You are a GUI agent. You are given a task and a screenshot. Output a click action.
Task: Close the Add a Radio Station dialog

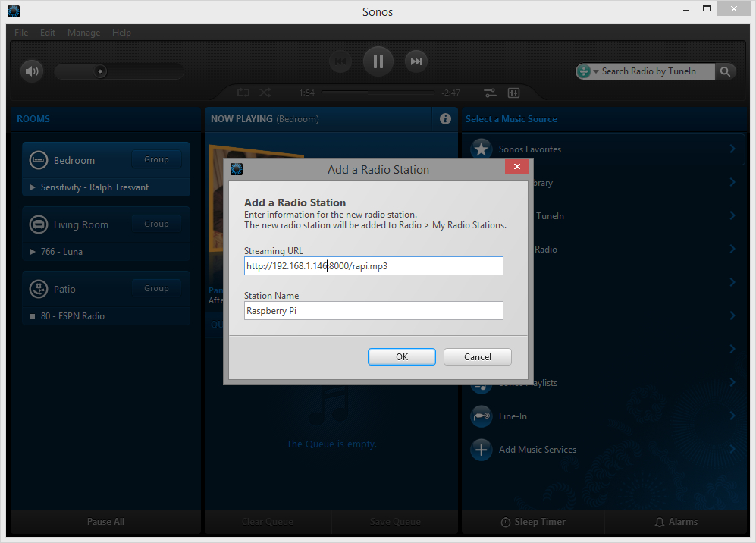(x=517, y=166)
